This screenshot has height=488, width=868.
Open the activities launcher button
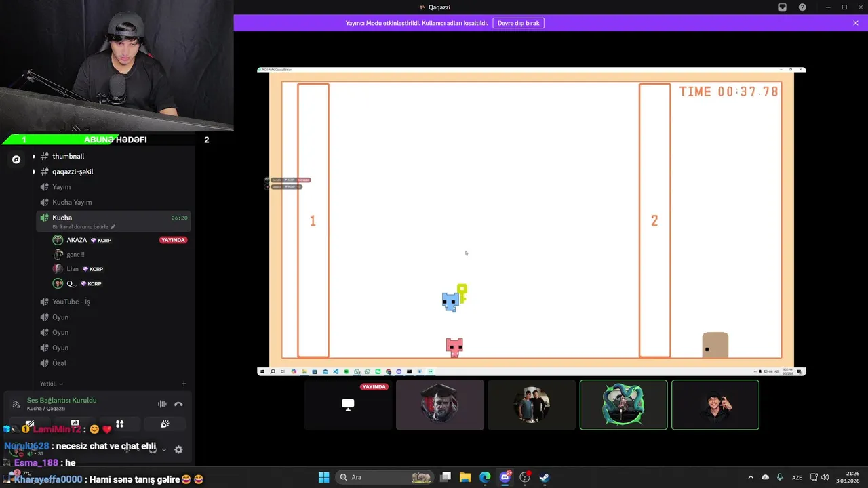pyautogui.click(x=120, y=424)
